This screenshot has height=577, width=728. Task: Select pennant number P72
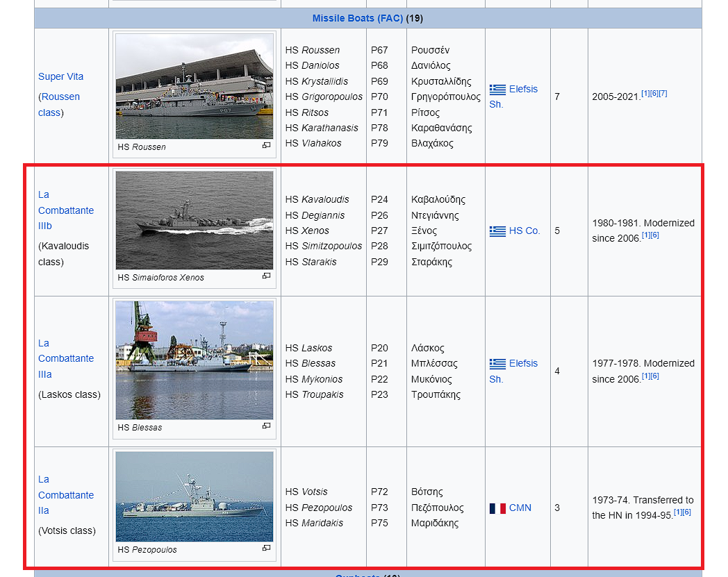point(379,492)
